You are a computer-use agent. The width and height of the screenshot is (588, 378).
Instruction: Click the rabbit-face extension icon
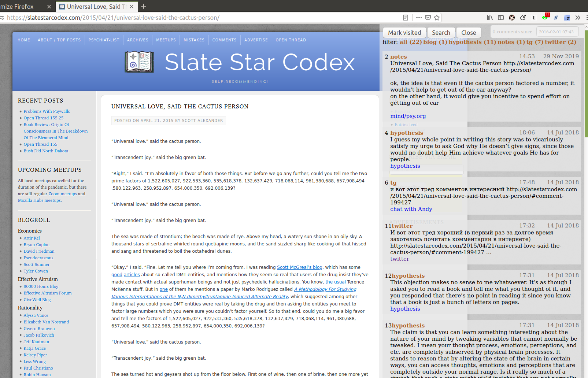(x=512, y=18)
